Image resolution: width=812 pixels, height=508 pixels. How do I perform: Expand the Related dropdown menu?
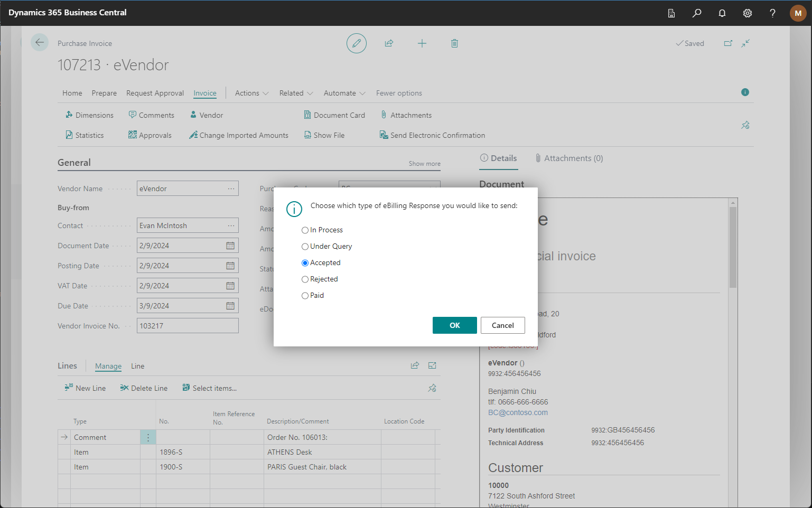tap(296, 93)
